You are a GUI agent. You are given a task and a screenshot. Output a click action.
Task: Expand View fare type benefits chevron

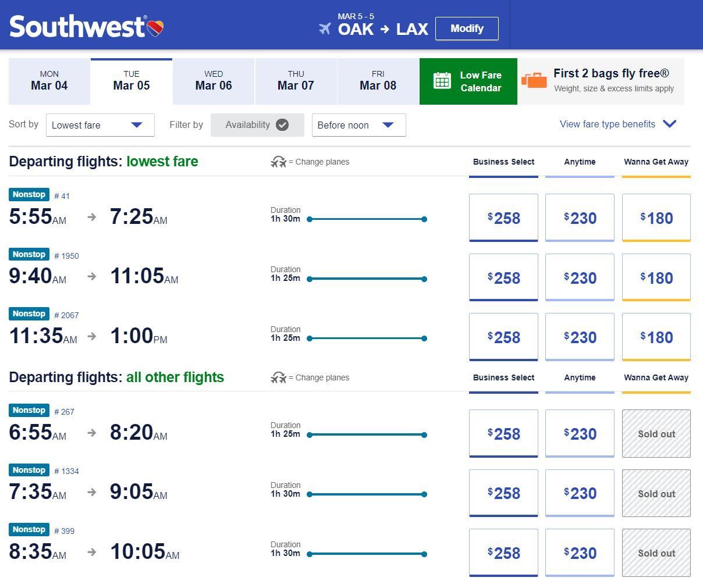tap(670, 124)
